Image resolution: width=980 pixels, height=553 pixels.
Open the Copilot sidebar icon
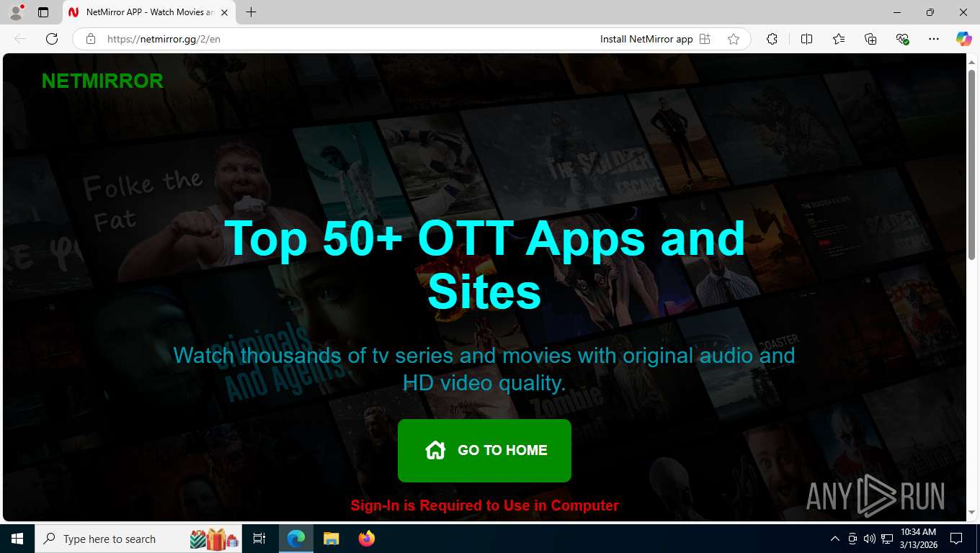pyautogui.click(x=963, y=39)
